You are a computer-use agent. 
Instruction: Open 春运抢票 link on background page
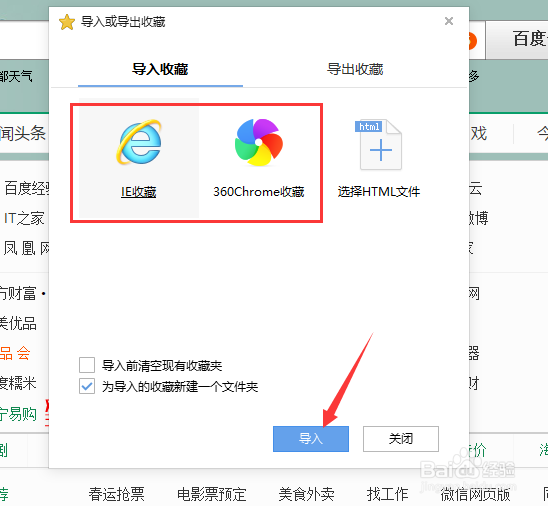116,494
